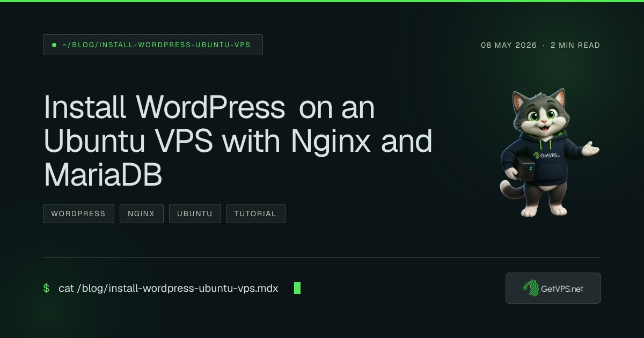Click the green dot in the breadcrumb pill

[x=54, y=45]
